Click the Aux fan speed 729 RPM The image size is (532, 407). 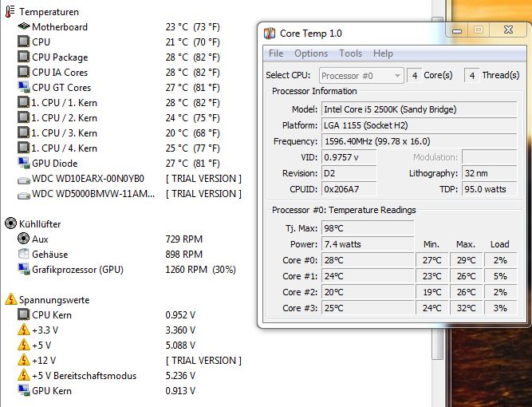(184, 239)
